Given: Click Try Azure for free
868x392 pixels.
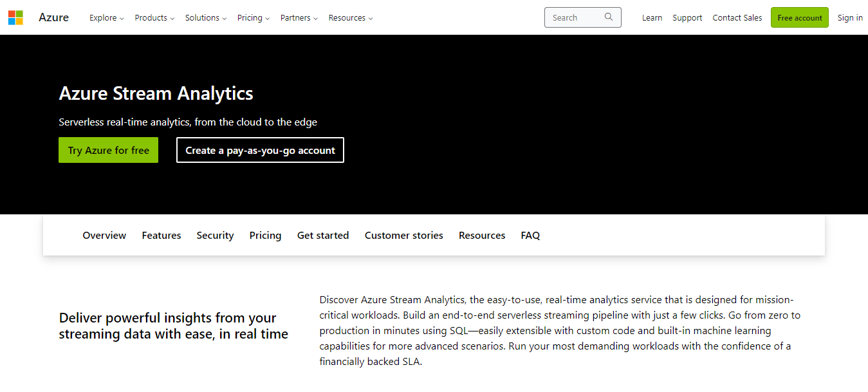Looking at the screenshot, I should click(108, 149).
